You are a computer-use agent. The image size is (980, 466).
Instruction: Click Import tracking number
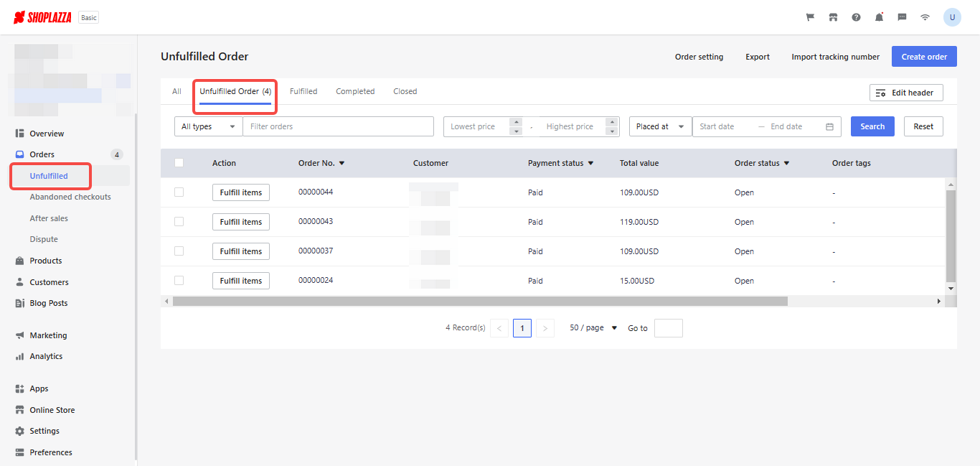point(836,57)
